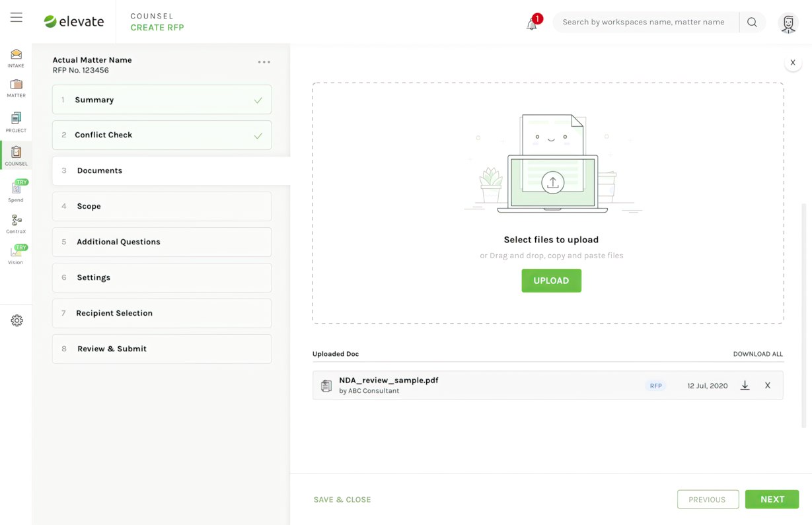Open the Intake sidebar section
The width and height of the screenshot is (812, 525).
click(16, 58)
